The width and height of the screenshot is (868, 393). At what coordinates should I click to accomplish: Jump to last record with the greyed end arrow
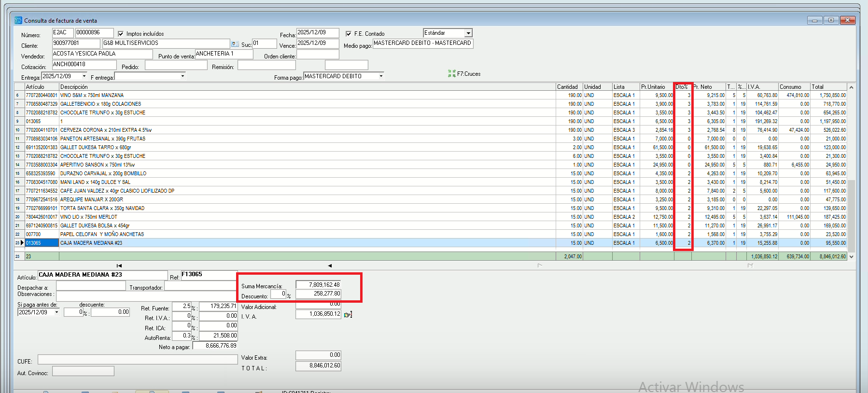pos(750,266)
